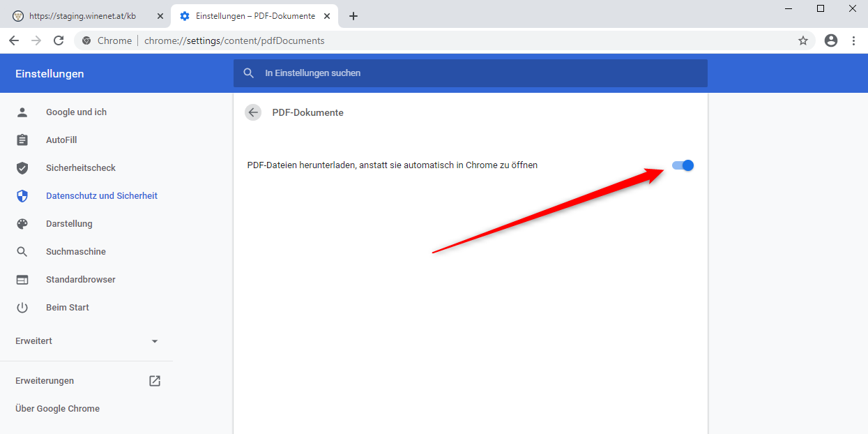Image resolution: width=868 pixels, height=434 pixels.
Task: Open Sicherheitscheck section
Action: pyautogui.click(x=81, y=168)
